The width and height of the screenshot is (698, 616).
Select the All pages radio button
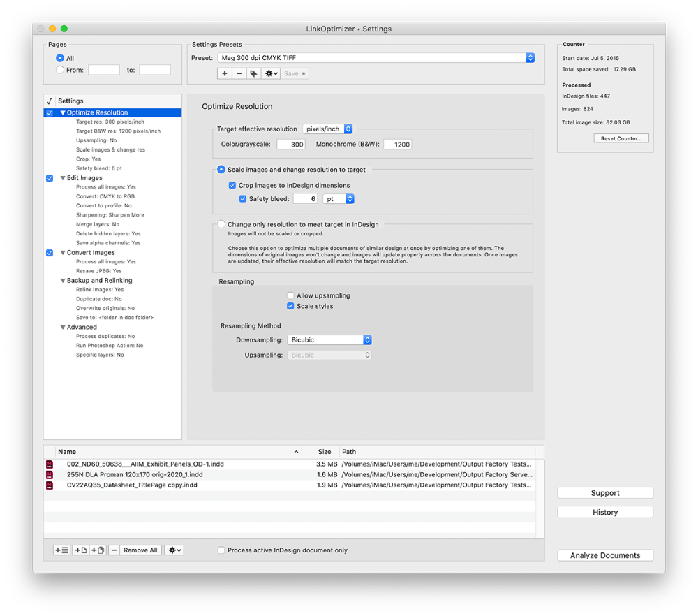(x=59, y=58)
